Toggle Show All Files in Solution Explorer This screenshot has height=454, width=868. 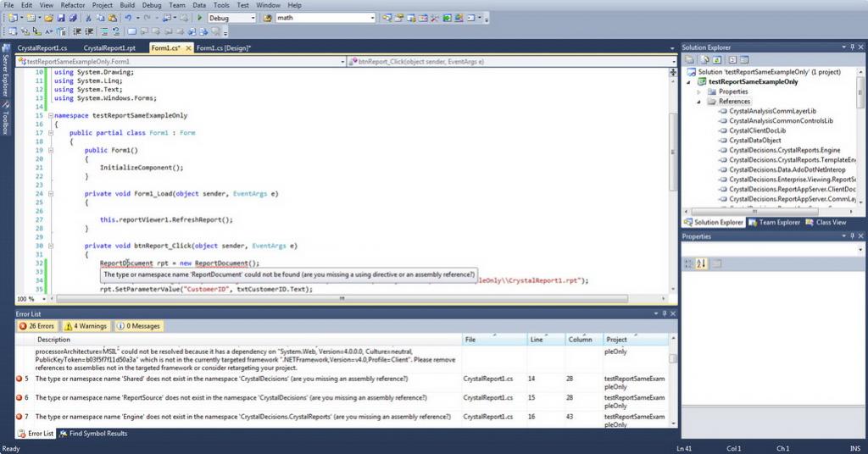704,60
